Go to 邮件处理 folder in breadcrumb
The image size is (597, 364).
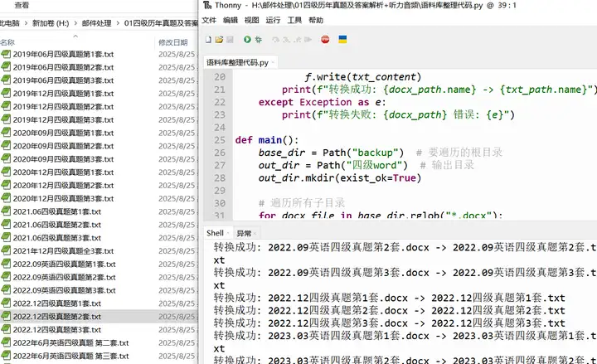(x=97, y=23)
